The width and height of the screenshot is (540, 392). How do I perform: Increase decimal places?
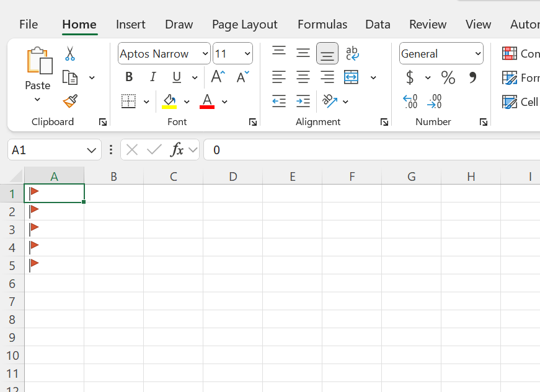click(x=410, y=102)
